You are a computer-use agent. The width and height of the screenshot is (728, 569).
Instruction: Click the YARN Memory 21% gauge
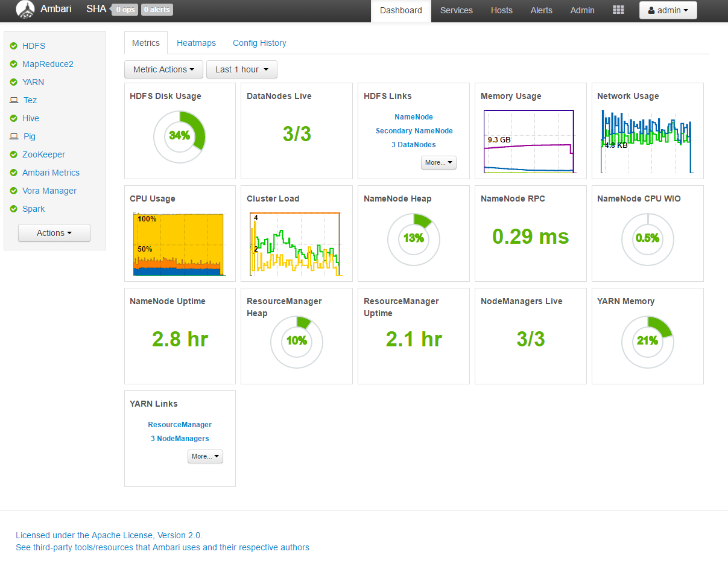(648, 342)
